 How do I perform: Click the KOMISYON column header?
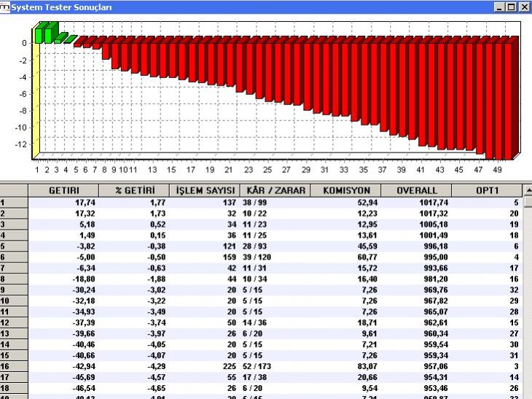click(x=345, y=191)
